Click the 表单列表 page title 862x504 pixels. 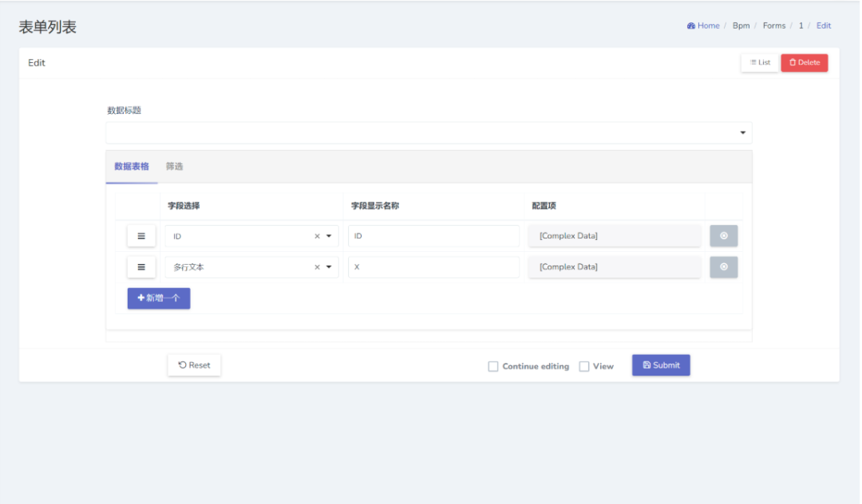(x=48, y=27)
